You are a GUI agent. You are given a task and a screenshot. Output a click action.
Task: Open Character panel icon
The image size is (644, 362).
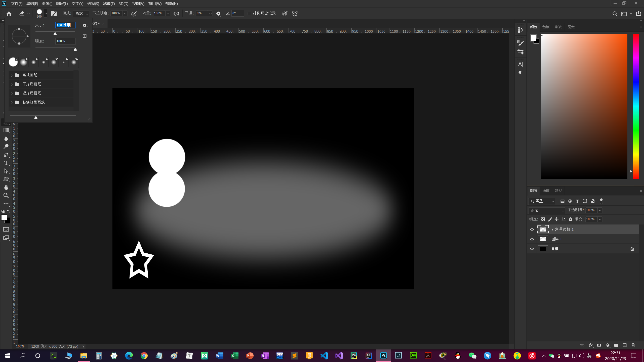(520, 64)
